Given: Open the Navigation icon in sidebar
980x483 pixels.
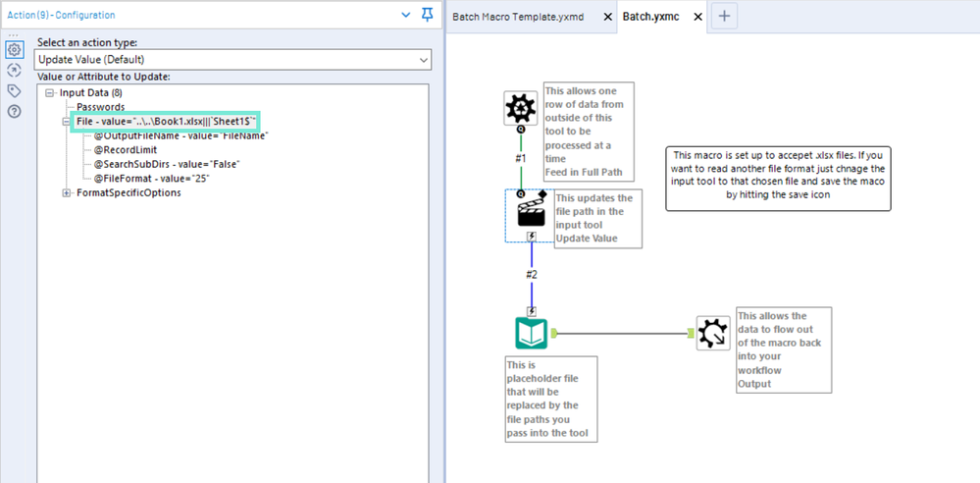Looking at the screenshot, I should click(x=15, y=70).
